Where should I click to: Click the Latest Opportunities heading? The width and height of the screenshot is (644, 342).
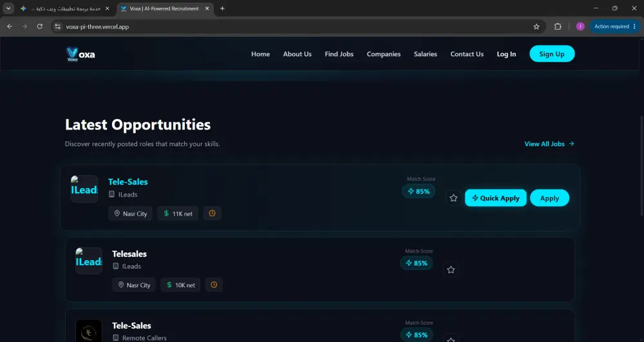coord(138,124)
